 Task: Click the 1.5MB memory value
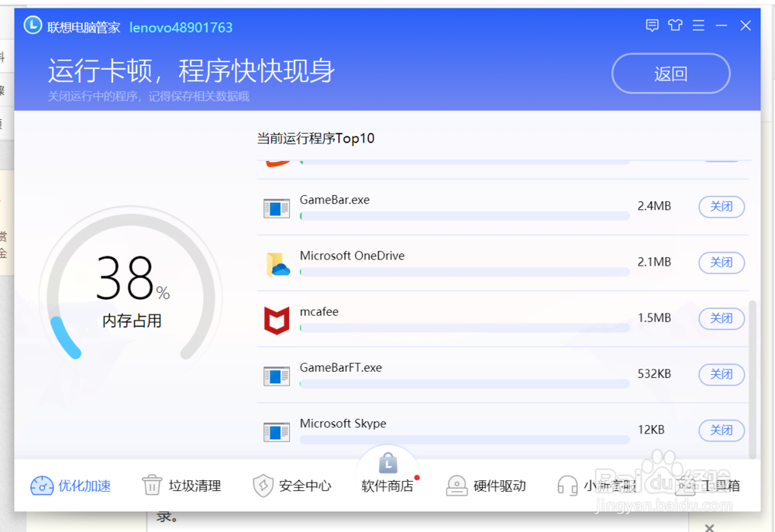654,317
